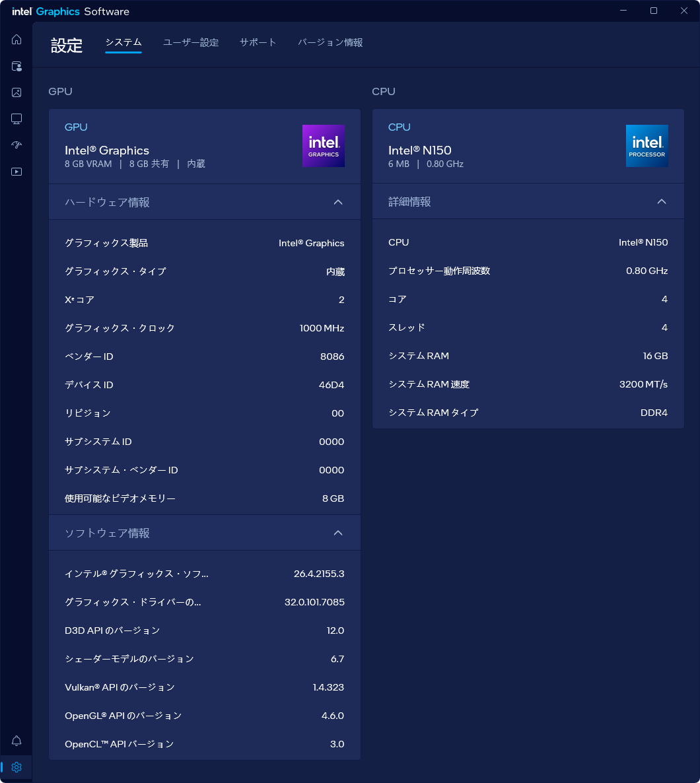Click the driver version 32.0.101.7085
The width and height of the screenshot is (700, 783).
click(x=314, y=602)
